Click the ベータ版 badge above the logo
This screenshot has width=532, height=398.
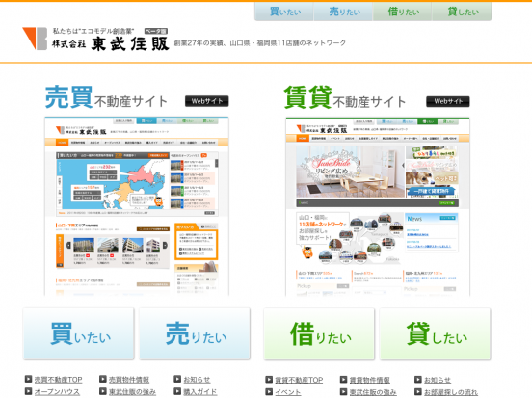pos(156,31)
